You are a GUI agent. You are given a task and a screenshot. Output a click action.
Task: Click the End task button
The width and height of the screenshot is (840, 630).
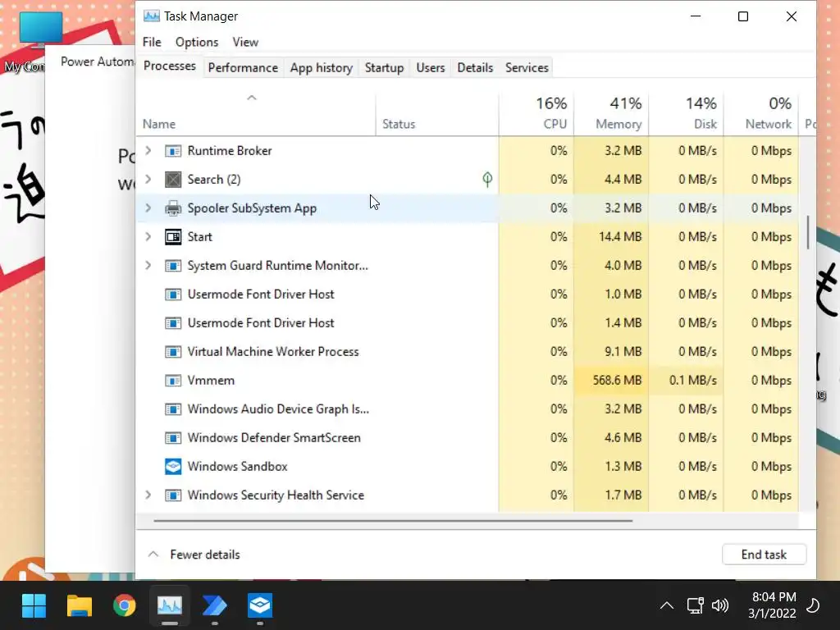tap(764, 555)
